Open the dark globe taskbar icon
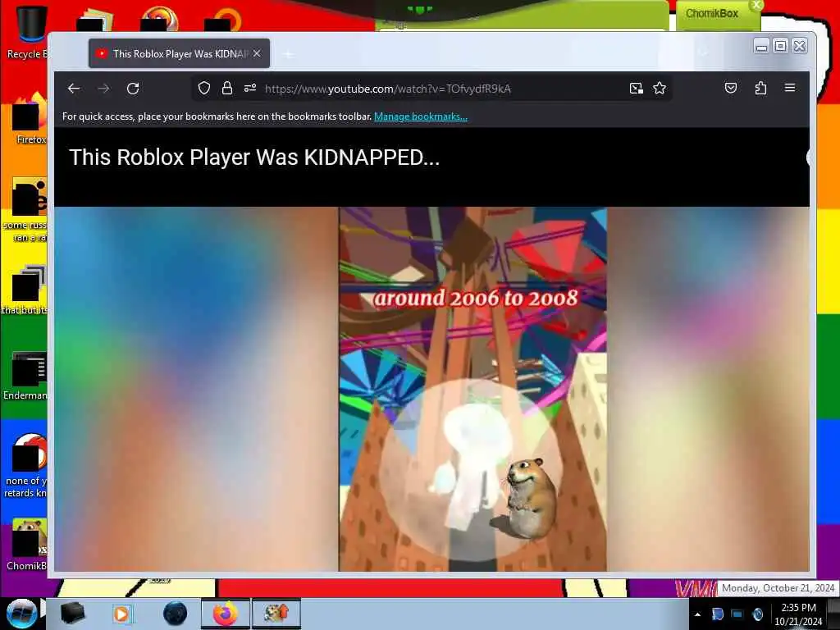This screenshot has width=840, height=630. click(x=176, y=614)
